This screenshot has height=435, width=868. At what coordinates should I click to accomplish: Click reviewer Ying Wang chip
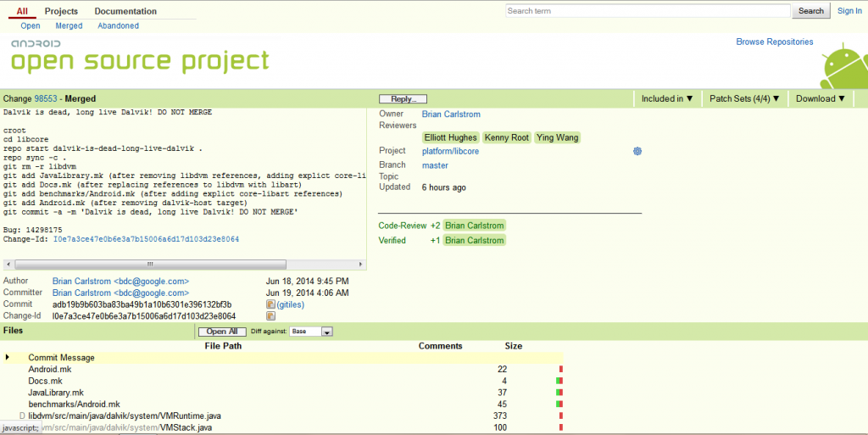coord(558,138)
